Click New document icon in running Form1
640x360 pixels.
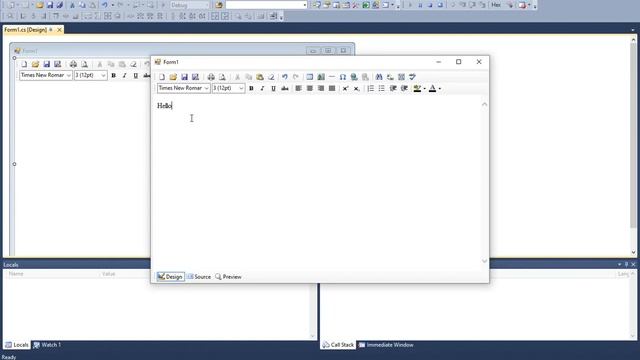162,77
